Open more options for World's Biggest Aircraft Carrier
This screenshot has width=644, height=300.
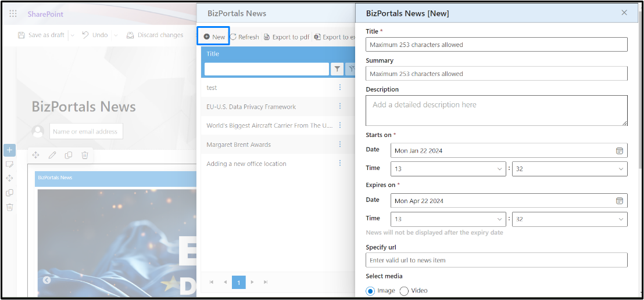[339, 125]
